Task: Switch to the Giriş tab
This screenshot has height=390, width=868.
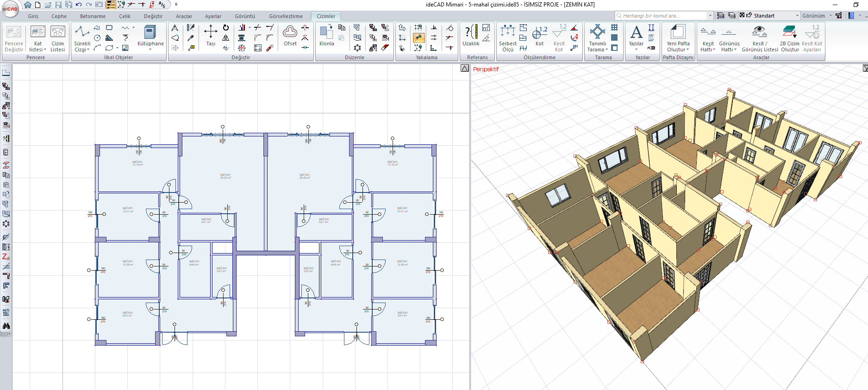Action: [33, 16]
